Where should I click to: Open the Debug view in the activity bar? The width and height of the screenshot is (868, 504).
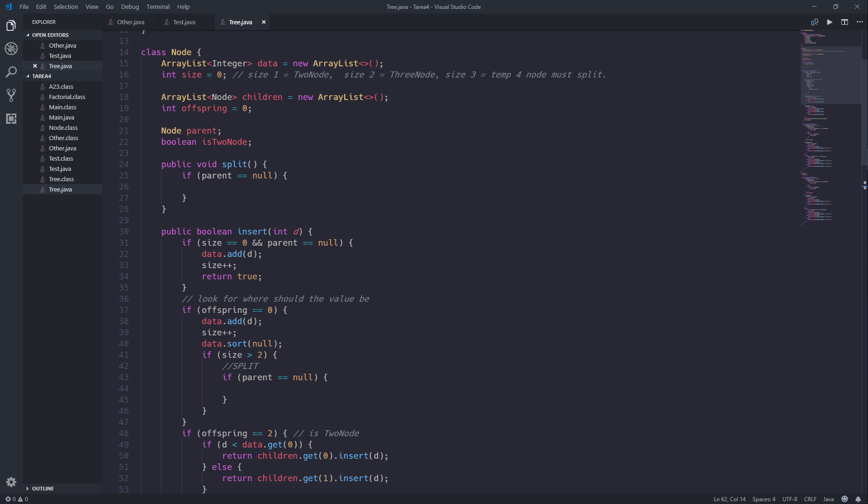[11, 49]
